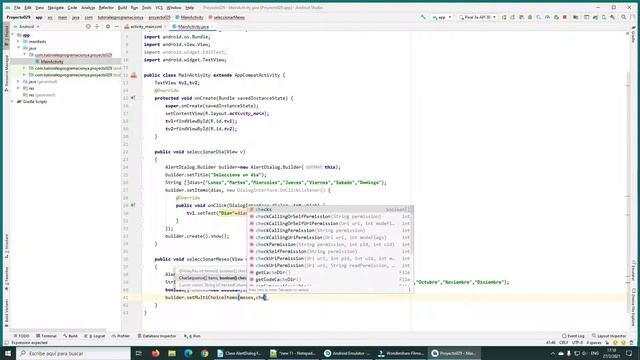Open the Tools menu

[147, 8]
